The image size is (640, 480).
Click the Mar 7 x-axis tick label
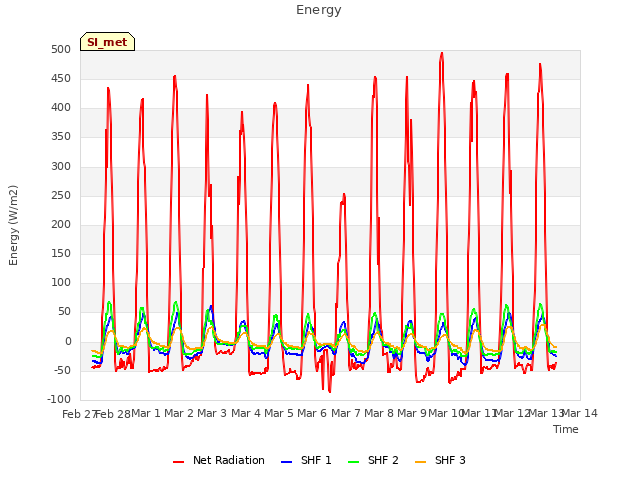click(x=346, y=414)
